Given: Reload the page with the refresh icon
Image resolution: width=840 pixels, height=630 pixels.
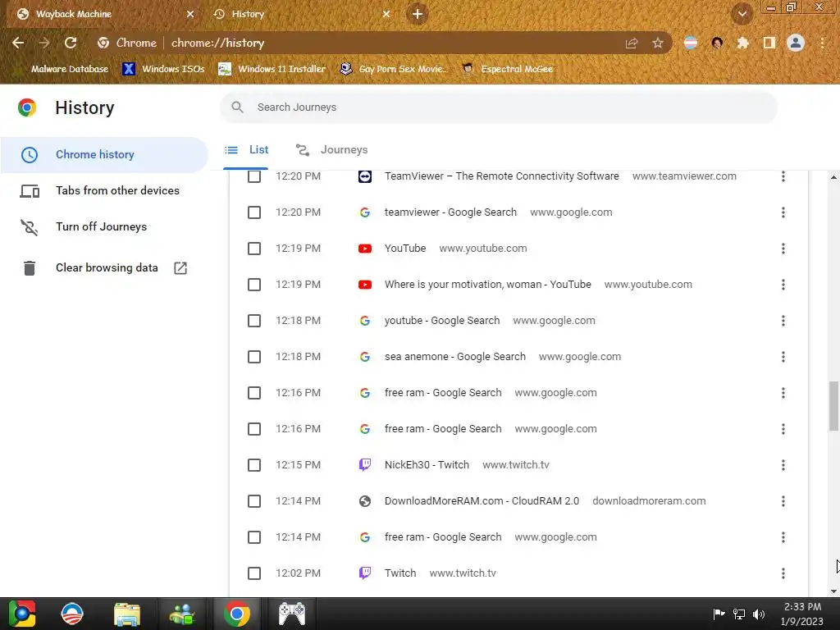Looking at the screenshot, I should point(71,43).
